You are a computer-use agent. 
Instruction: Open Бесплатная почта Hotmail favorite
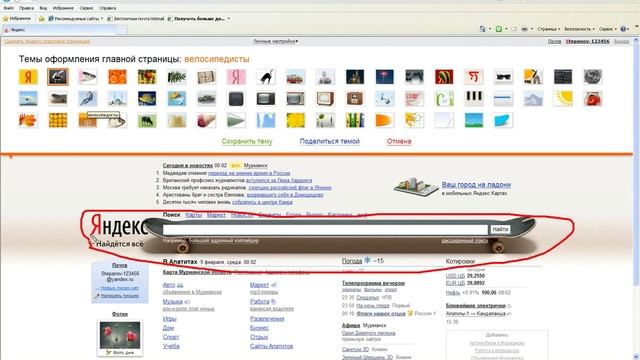click(x=136, y=19)
